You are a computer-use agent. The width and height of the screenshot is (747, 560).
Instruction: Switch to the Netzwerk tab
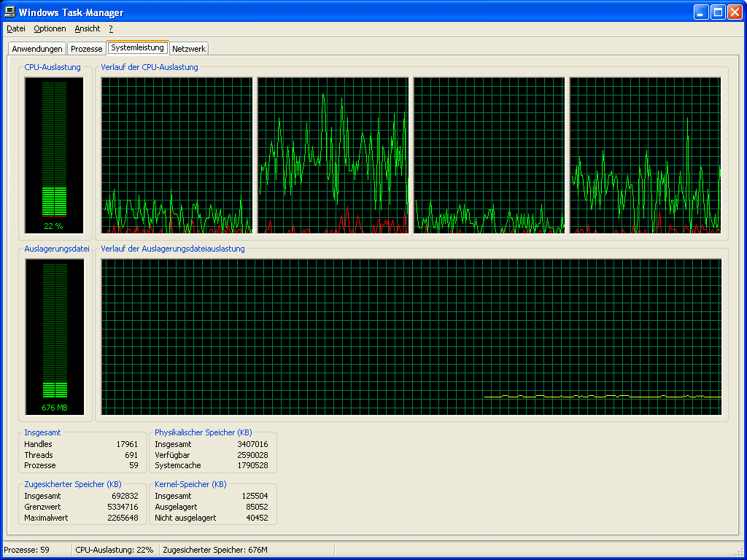click(x=189, y=49)
